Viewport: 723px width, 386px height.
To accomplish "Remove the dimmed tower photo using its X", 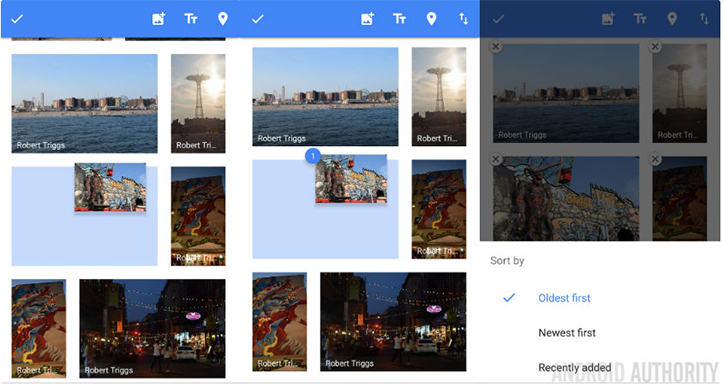I will (655, 47).
